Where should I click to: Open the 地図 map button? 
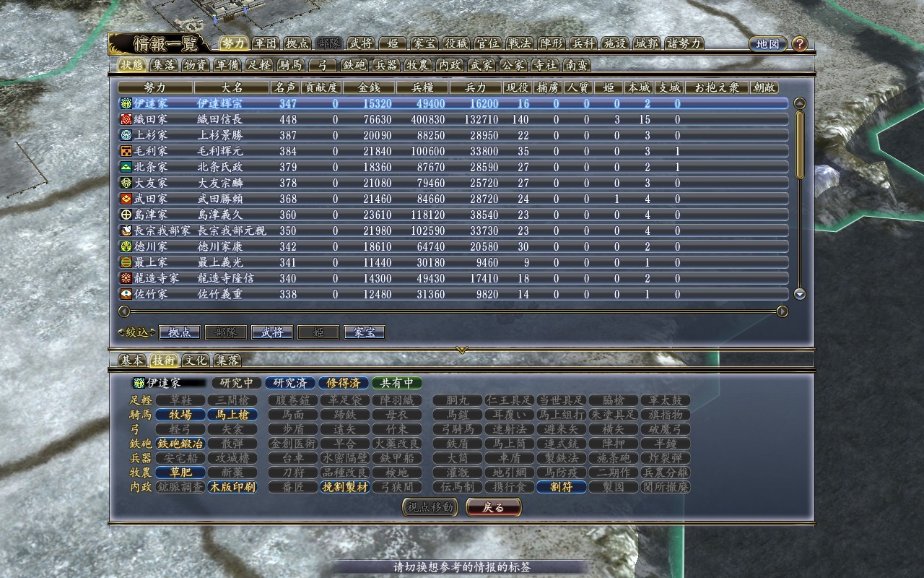click(767, 44)
